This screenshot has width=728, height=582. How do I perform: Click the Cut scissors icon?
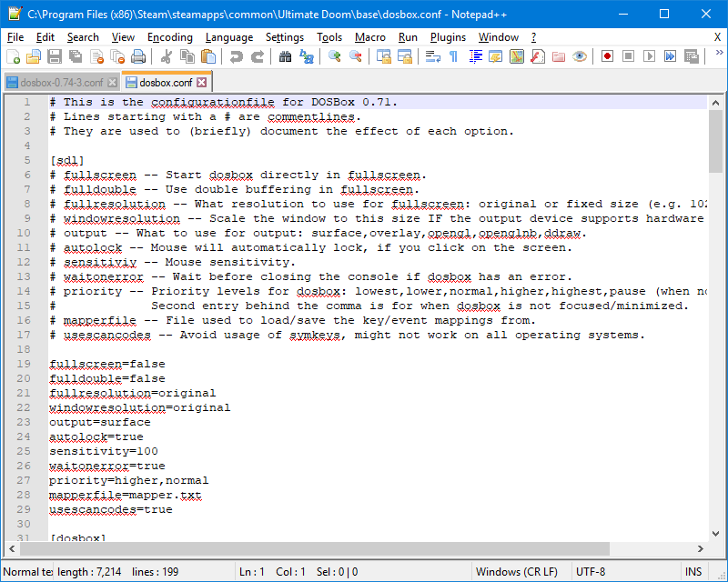click(166, 56)
